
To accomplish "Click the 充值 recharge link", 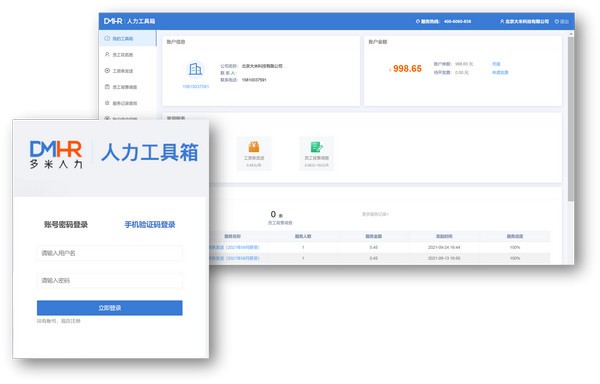I will tap(496, 64).
